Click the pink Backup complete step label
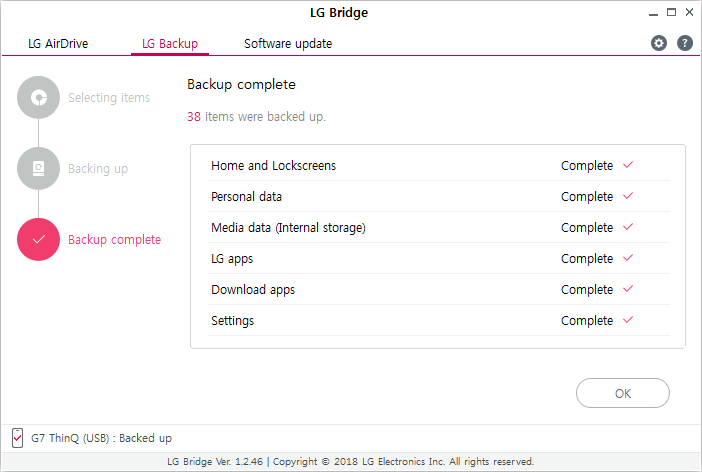Image resolution: width=702 pixels, height=472 pixels. pos(114,240)
